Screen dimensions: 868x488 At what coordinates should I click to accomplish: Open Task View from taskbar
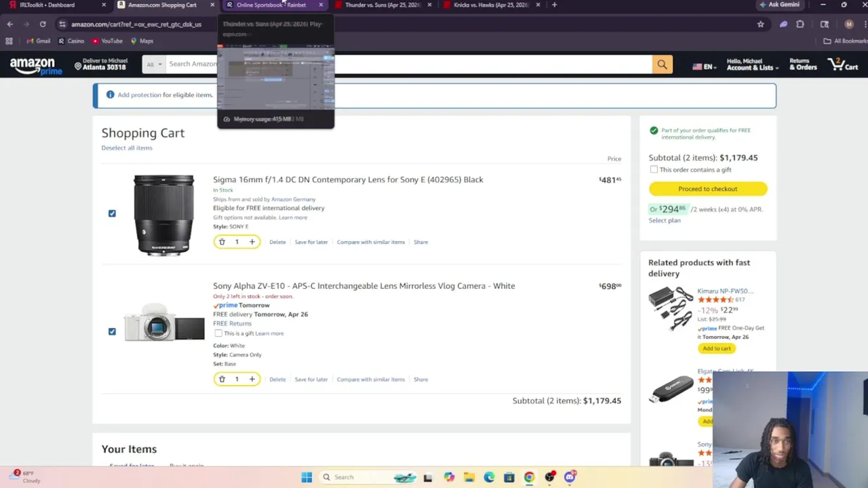[x=428, y=477]
